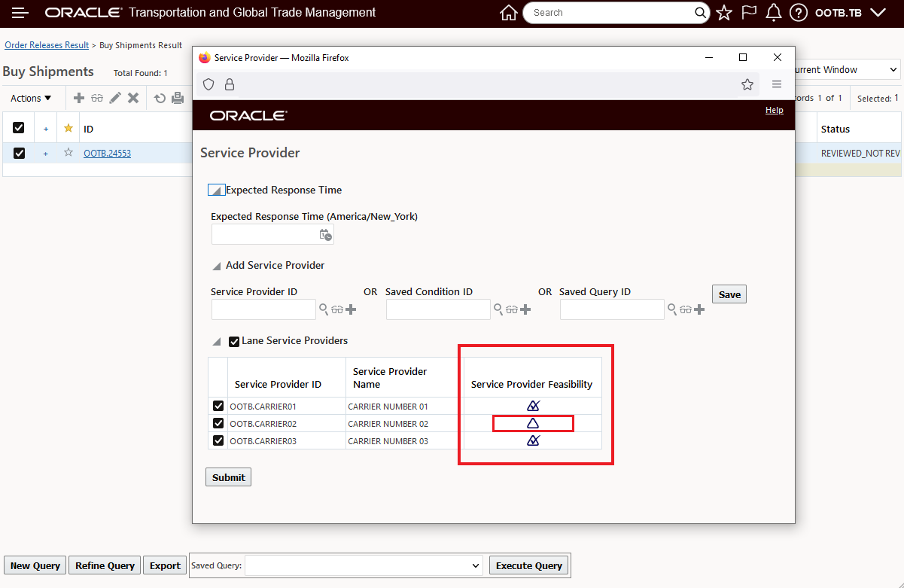View Service Provider ID with glasses icon
Screen dimensions: 904x588
point(337,309)
